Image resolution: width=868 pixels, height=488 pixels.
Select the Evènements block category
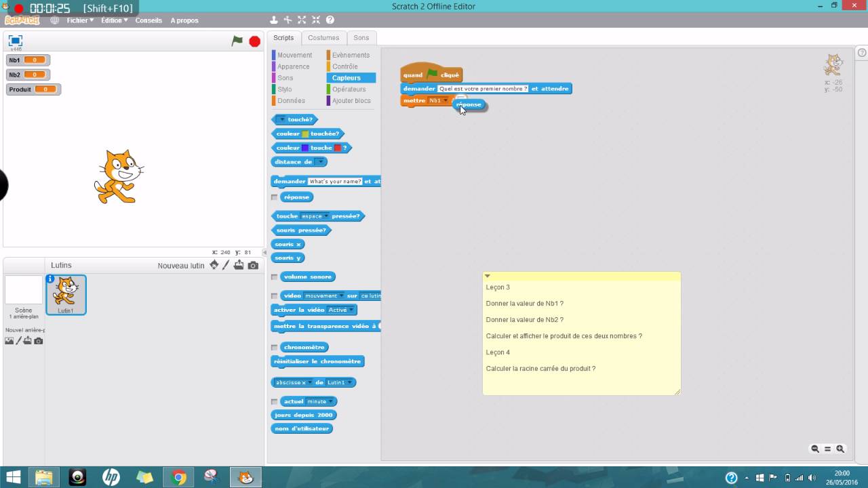(351, 55)
